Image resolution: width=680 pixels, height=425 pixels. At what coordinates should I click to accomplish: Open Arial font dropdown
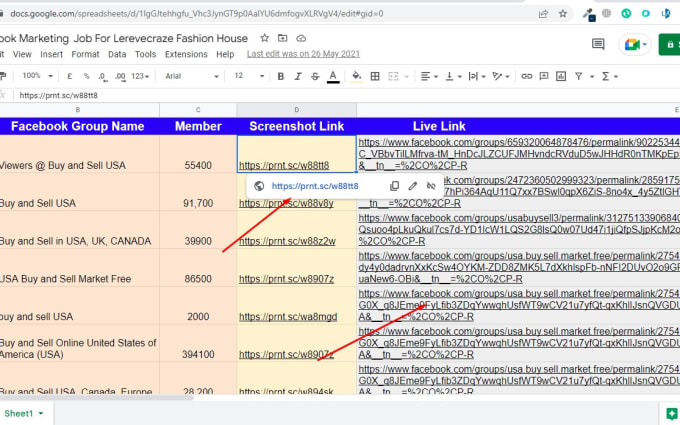click(192, 76)
